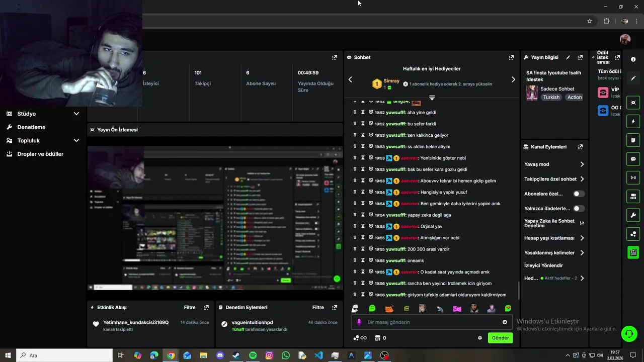The image size is (644, 362).
Task: Pop out the session stats panel
Action: point(335,57)
